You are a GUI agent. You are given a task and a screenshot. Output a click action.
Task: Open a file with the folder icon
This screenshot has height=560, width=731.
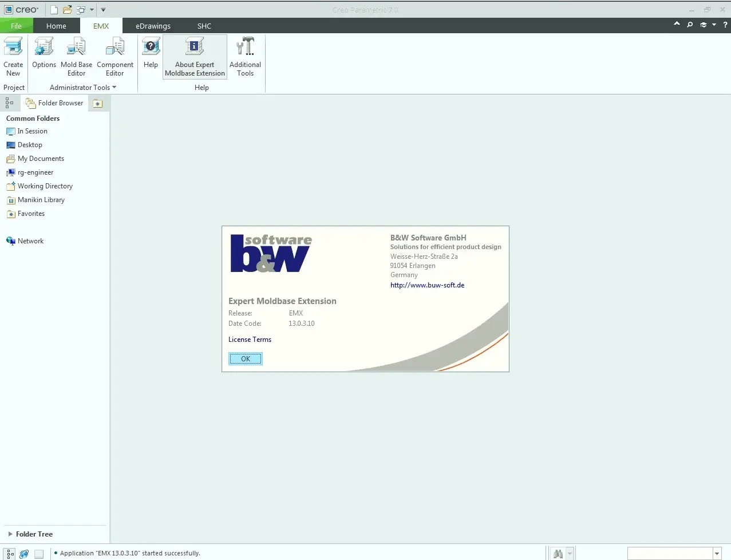point(67,10)
